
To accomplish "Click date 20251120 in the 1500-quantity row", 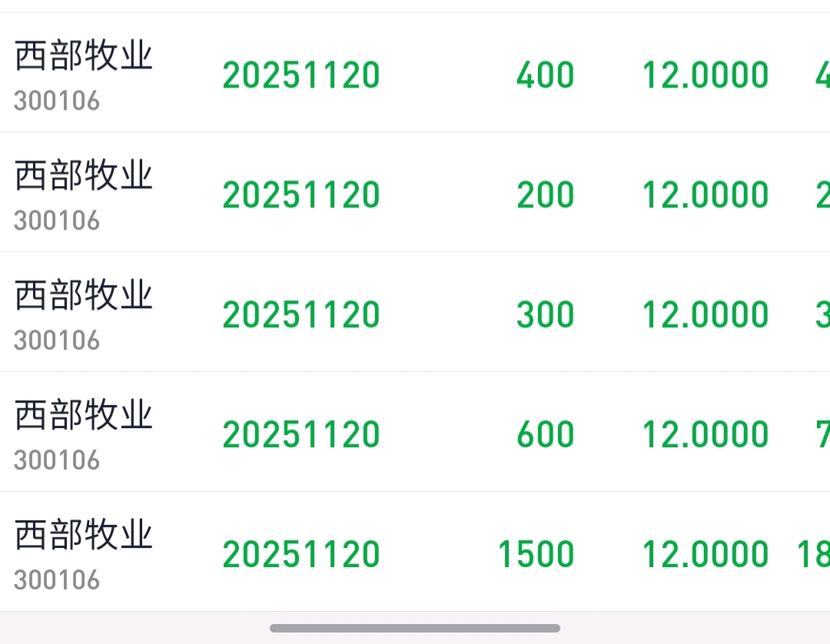I will (301, 555).
